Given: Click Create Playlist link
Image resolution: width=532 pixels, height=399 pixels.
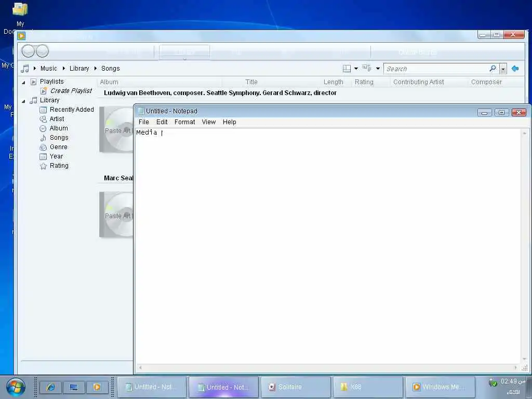Looking at the screenshot, I should coord(71,90).
